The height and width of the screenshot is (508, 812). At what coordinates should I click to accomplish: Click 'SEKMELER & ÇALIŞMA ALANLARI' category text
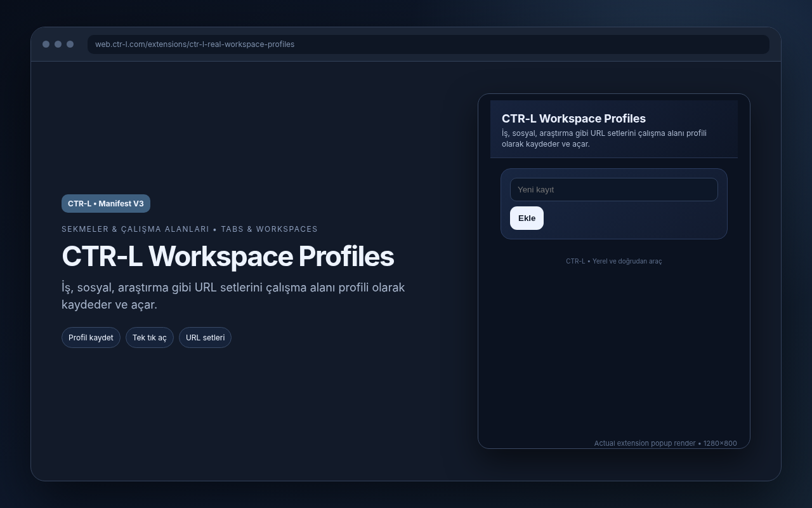135,229
